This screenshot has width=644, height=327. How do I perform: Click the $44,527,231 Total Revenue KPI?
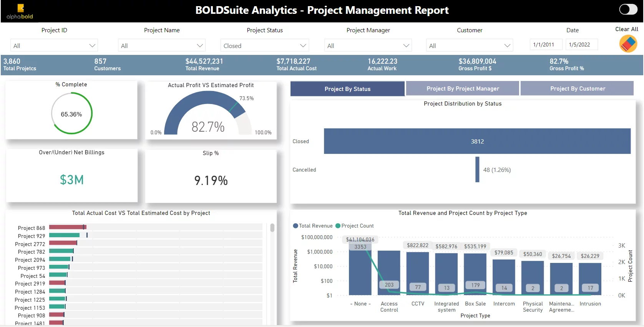pyautogui.click(x=204, y=64)
